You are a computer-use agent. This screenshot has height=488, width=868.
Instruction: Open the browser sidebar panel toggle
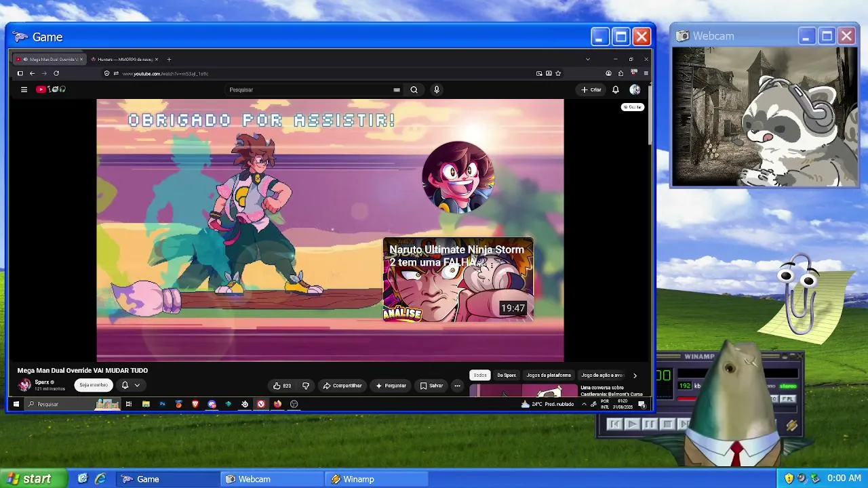click(20, 73)
